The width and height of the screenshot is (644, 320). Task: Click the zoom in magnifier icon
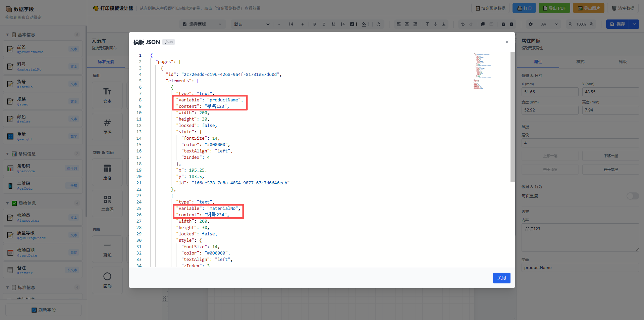point(592,24)
